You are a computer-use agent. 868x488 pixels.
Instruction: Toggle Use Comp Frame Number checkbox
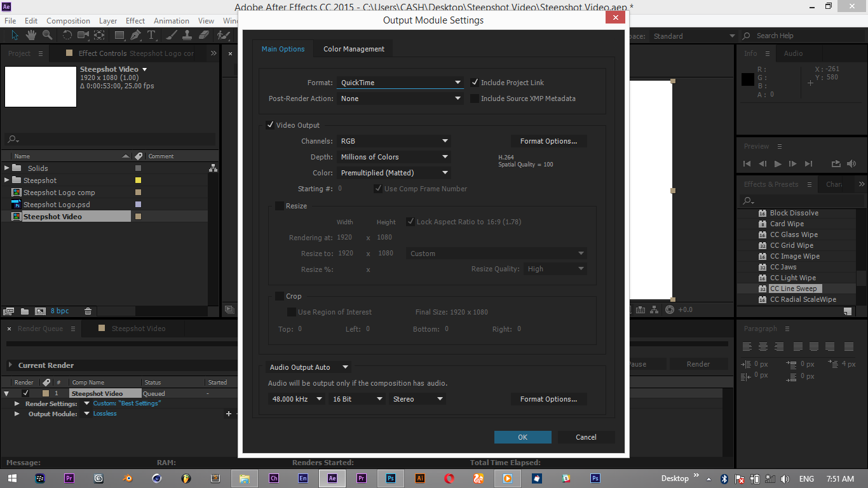(378, 189)
